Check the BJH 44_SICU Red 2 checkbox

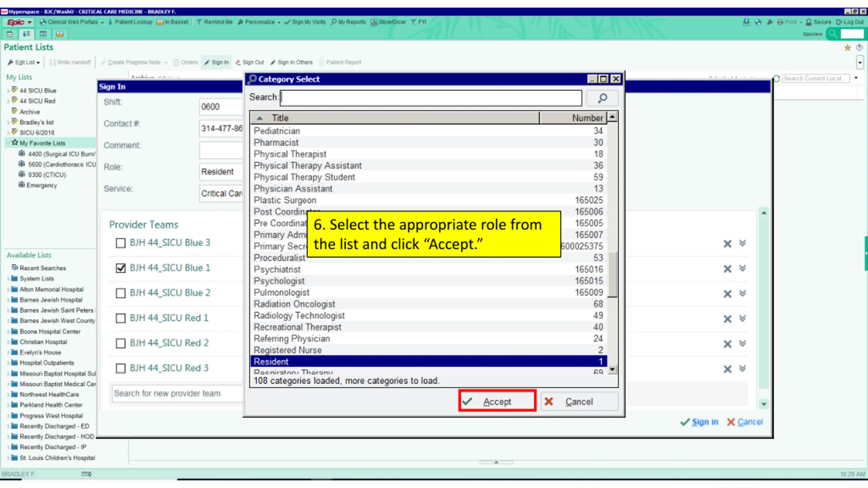click(x=121, y=343)
